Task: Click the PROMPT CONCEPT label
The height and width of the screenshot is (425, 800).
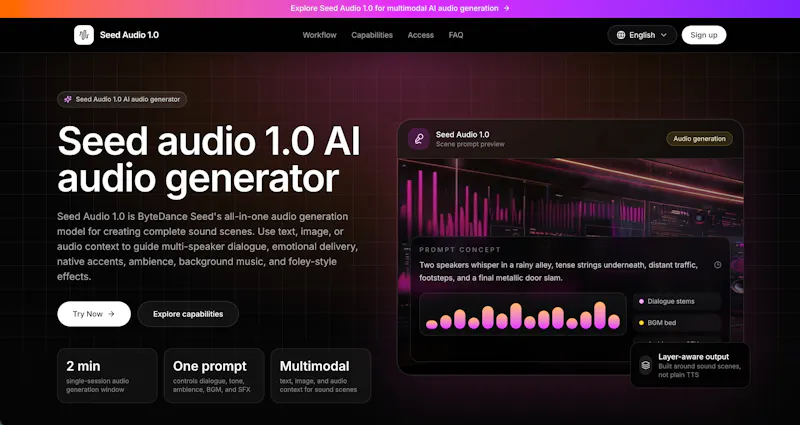Action: pyautogui.click(x=460, y=249)
